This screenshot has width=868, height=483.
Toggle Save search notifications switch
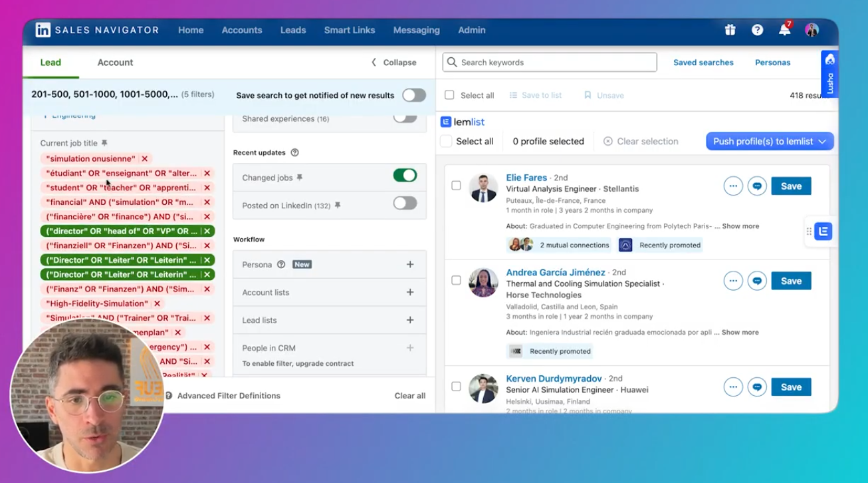pyautogui.click(x=414, y=95)
